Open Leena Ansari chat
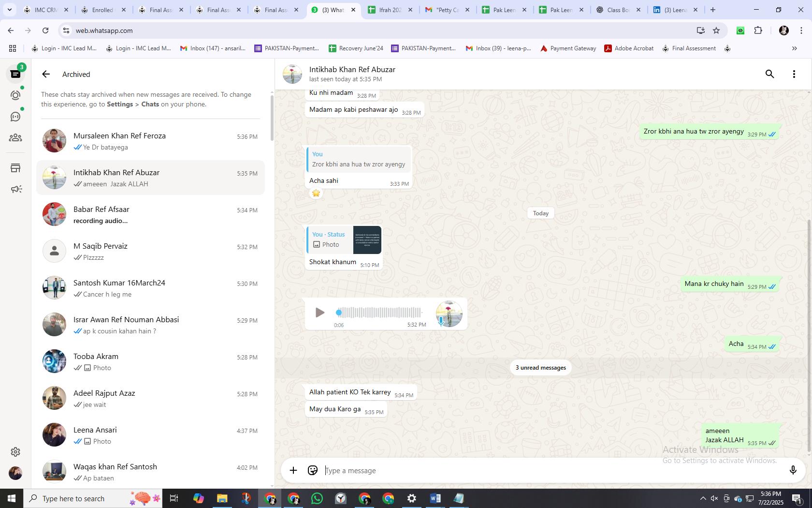Screen dimensions: 812x508 pyautogui.click(x=150, y=435)
